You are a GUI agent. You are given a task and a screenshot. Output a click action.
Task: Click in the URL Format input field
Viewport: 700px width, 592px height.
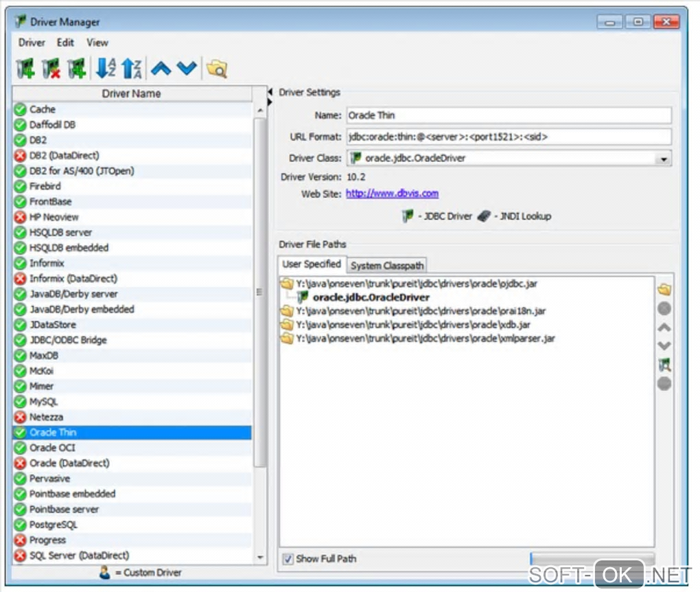pos(509,137)
